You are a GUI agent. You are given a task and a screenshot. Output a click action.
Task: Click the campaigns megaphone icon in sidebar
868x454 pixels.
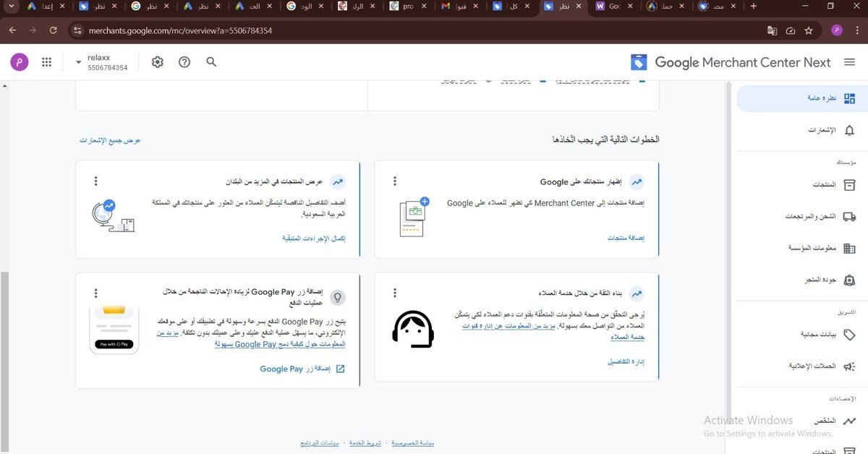click(x=849, y=367)
